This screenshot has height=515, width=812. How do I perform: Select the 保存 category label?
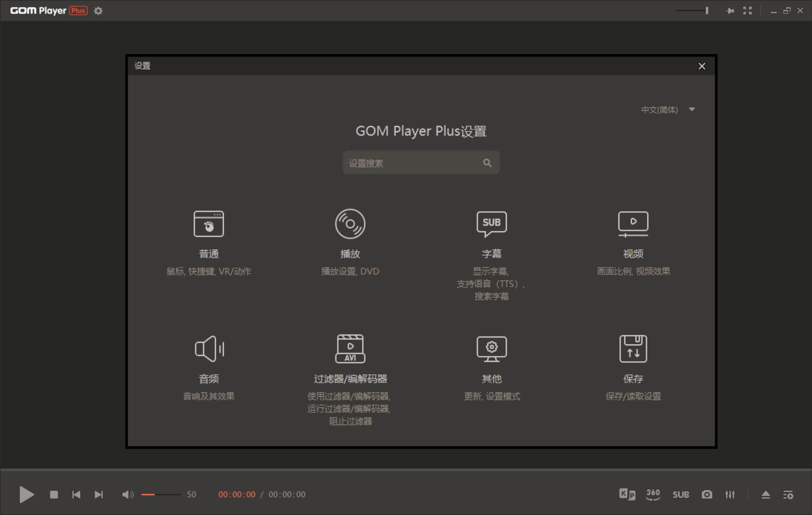[x=633, y=379]
